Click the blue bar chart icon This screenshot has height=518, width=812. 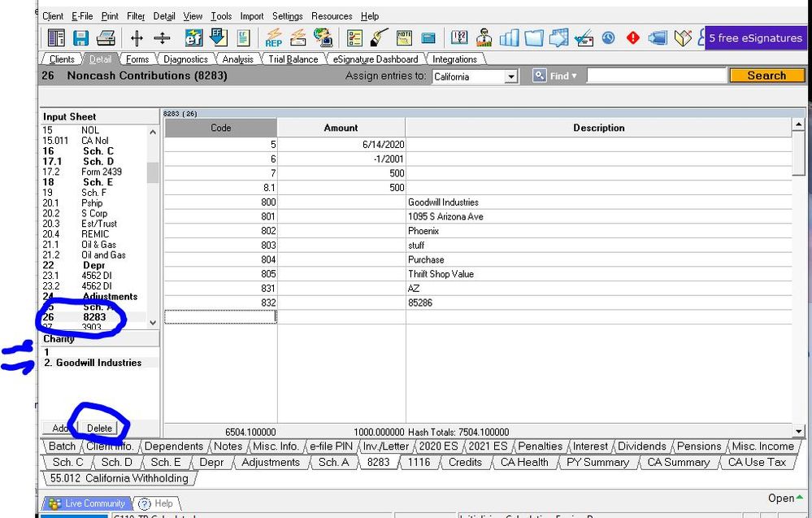coord(510,37)
